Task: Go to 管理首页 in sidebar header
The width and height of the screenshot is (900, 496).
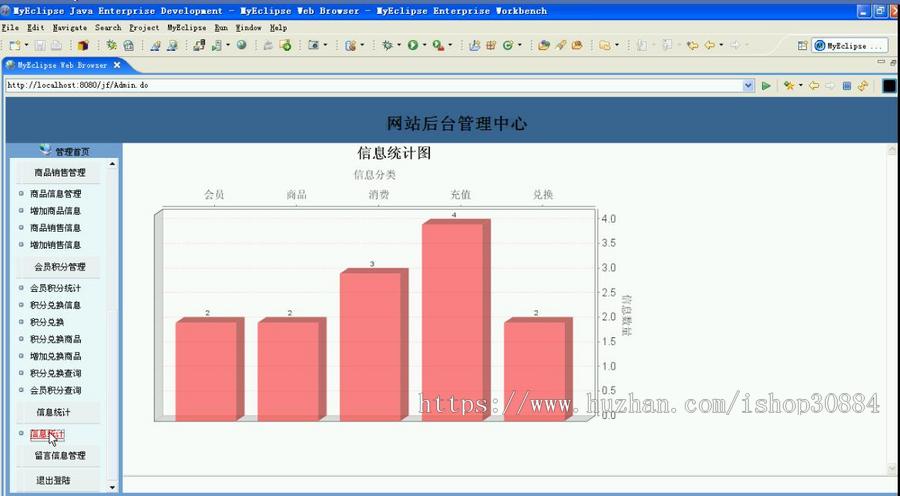Action: 72,152
